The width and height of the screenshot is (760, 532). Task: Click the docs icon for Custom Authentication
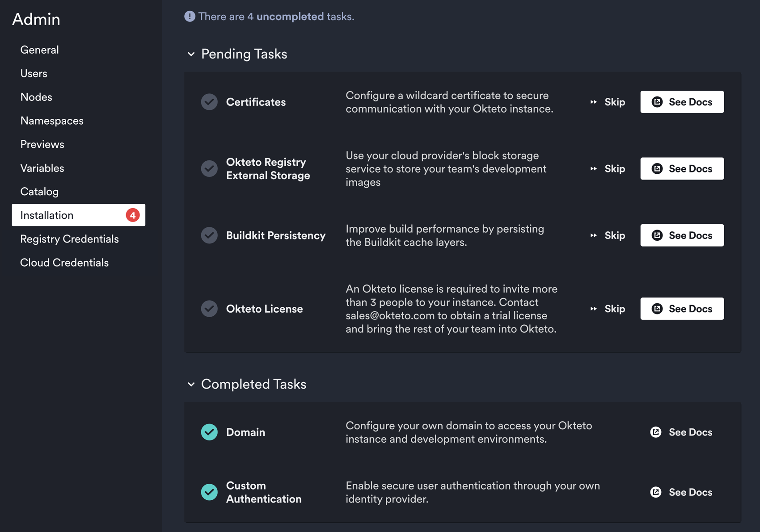(655, 492)
